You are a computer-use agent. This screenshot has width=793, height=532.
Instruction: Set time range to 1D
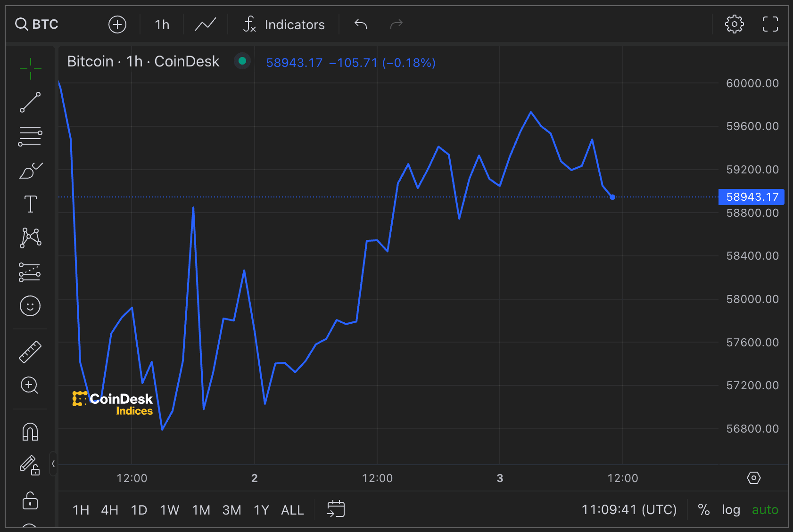(x=139, y=510)
